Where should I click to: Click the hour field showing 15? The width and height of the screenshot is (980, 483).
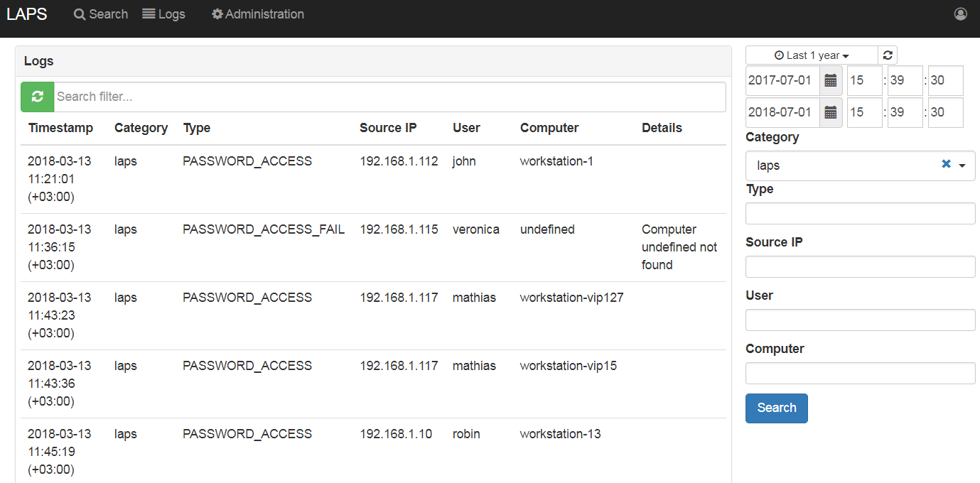click(864, 80)
